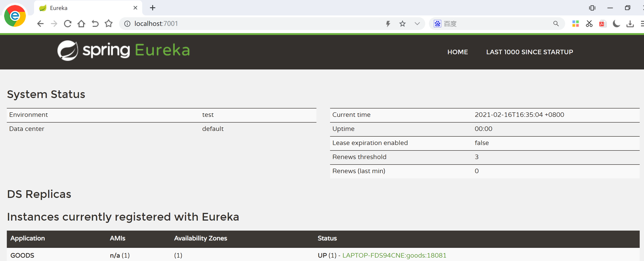This screenshot has height=261, width=644.
Task: Toggle night mode moon icon
Action: pyautogui.click(x=616, y=24)
